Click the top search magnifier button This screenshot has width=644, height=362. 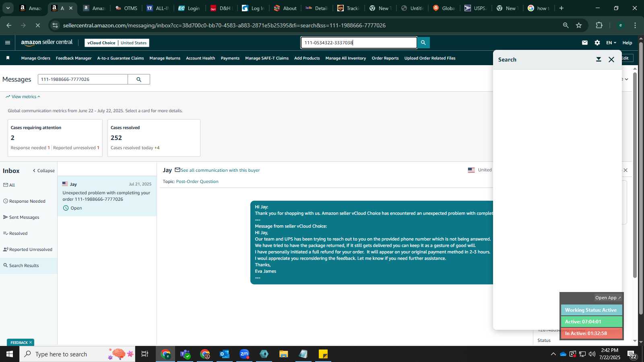tap(423, 43)
